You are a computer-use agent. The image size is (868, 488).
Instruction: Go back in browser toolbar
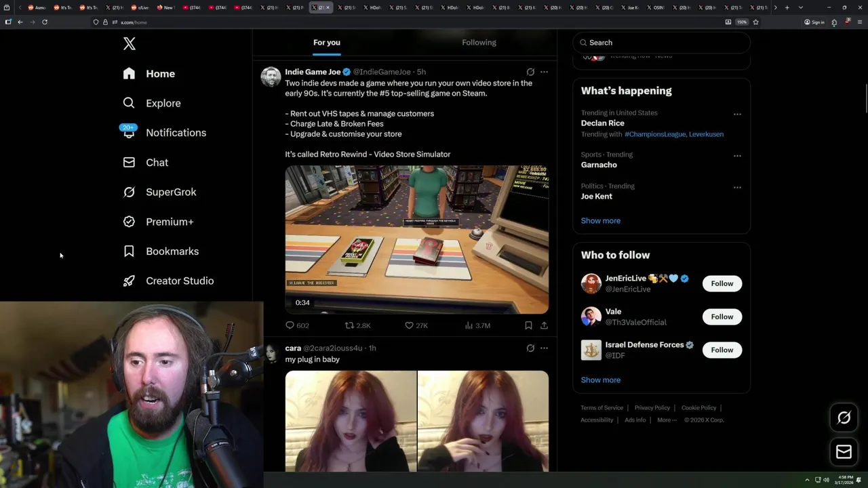coord(20,22)
